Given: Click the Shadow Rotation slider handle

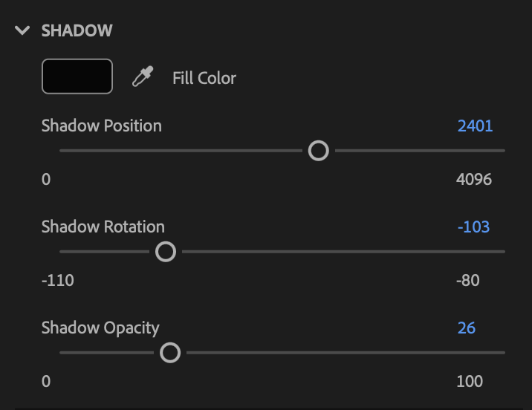Looking at the screenshot, I should tap(165, 252).
